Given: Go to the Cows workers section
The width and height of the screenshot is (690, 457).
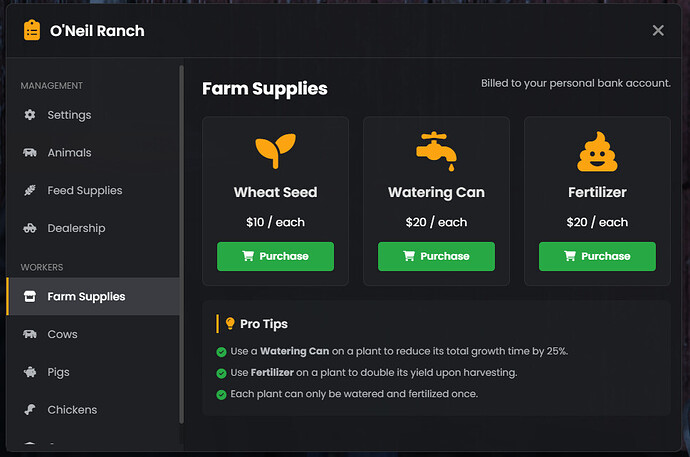Looking at the screenshot, I should coord(62,334).
